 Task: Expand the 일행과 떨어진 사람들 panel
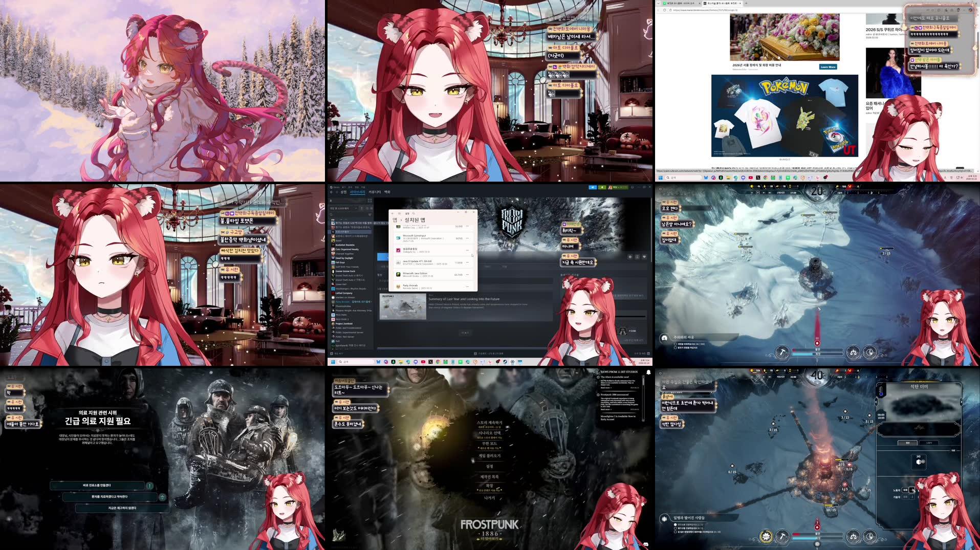coord(689,517)
